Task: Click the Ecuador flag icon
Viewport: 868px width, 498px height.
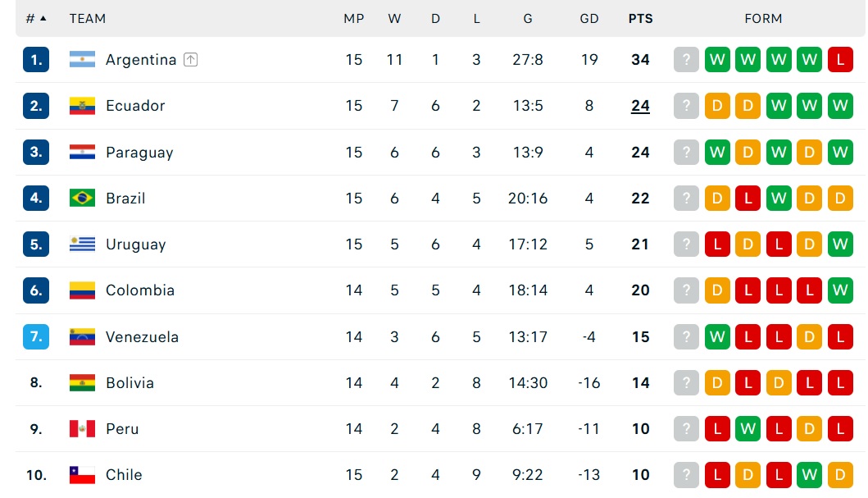Action: coord(82,105)
